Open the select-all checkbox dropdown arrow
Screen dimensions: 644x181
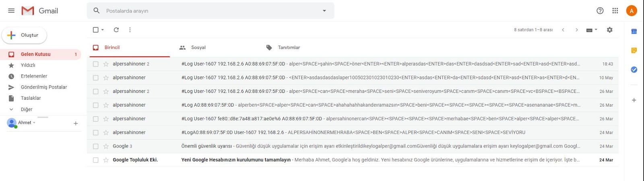point(103,30)
